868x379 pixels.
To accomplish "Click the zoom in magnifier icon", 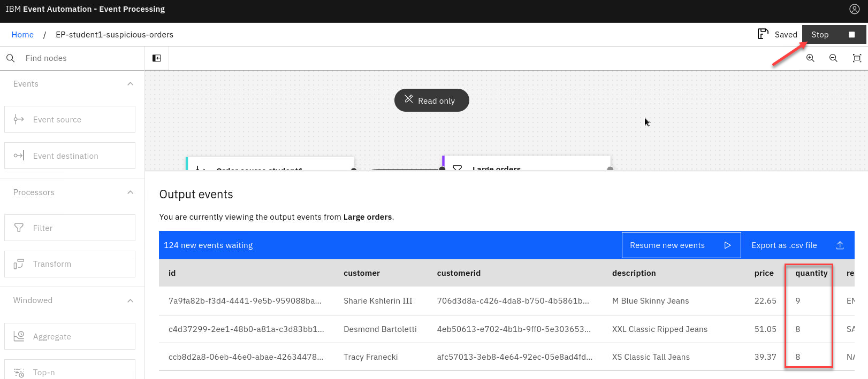I will [x=810, y=58].
